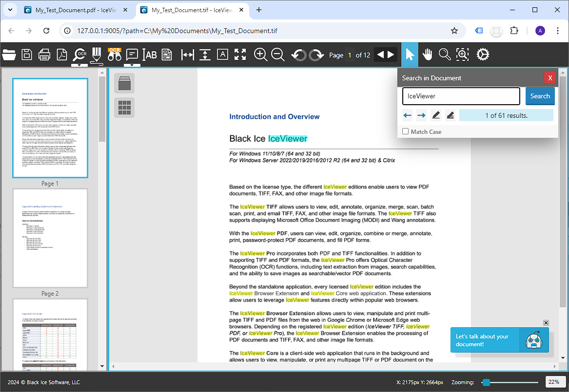Image resolution: width=569 pixels, height=392 pixels.
Task: Zoom in with the plus magnifier
Action: (260, 55)
